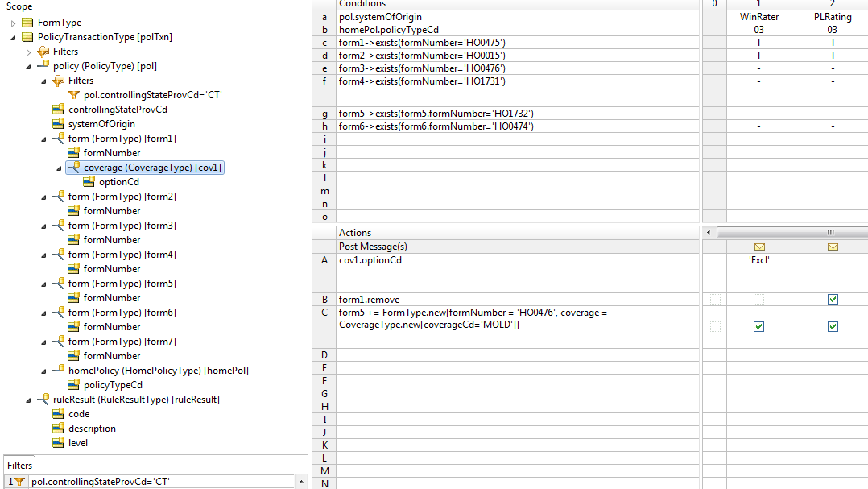Toggle action C checkbox in column 2

click(x=833, y=327)
